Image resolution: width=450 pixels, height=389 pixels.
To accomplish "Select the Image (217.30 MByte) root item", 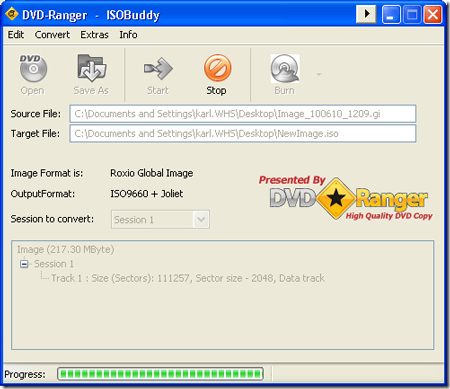I will pyautogui.click(x=65, y=250).
